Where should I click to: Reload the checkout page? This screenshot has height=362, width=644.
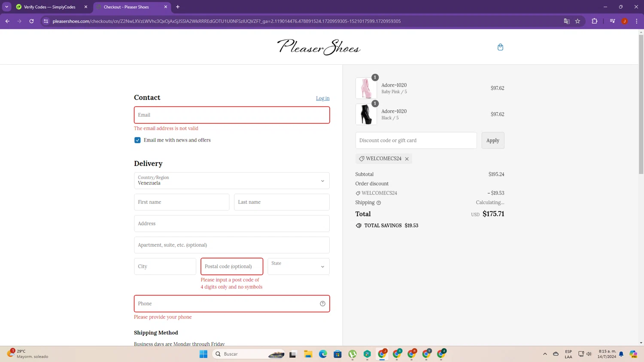[31, 21]
